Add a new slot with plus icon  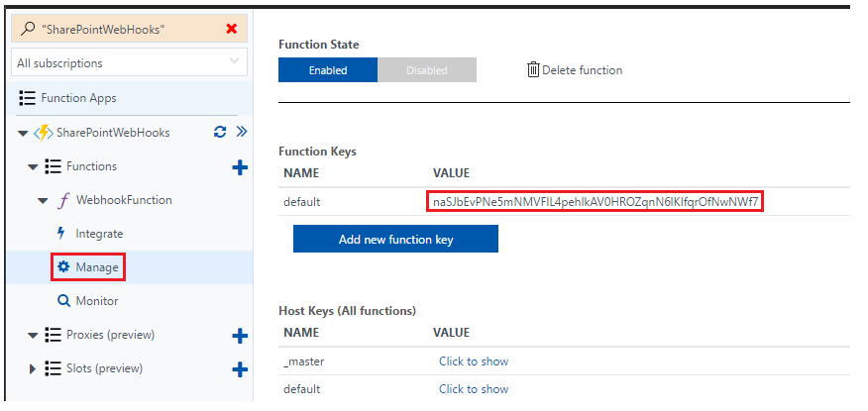pyautogui.click(x=240, y=369)
